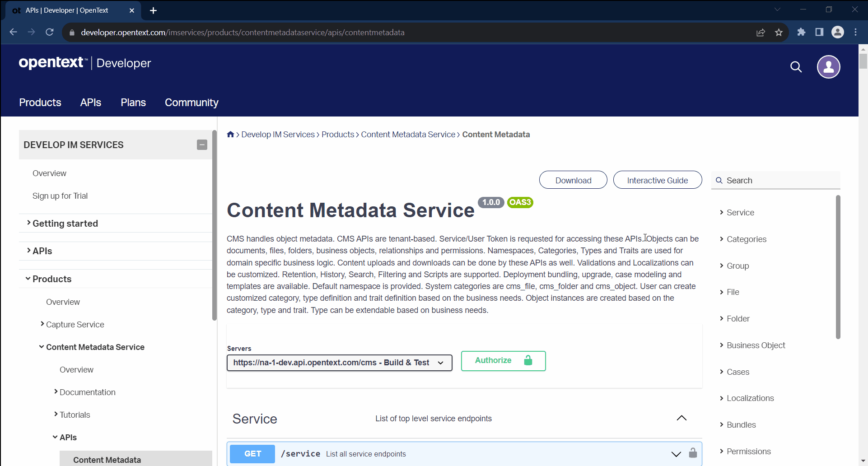Click the search icon in the site header
This screenshot has height=466, width=868.
click(796, 67)
